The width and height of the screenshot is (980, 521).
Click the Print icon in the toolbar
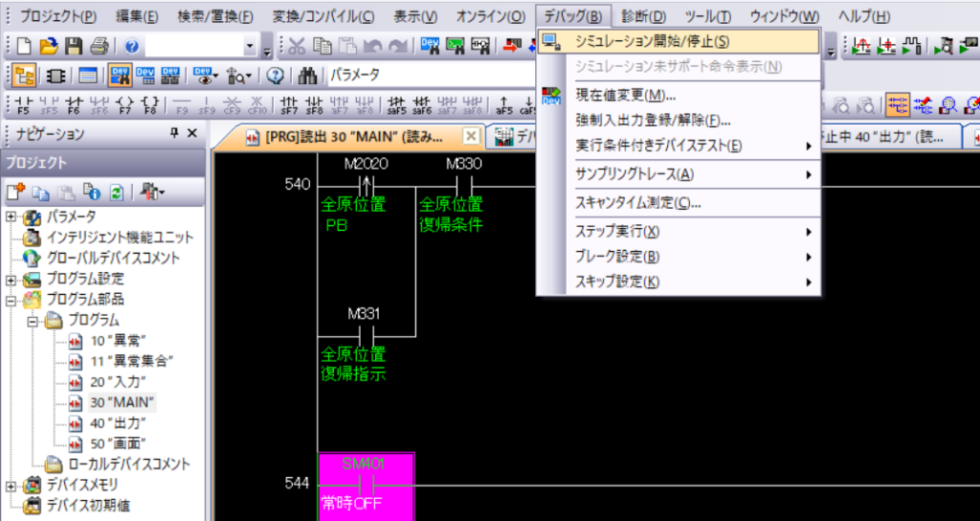[99, 46]
